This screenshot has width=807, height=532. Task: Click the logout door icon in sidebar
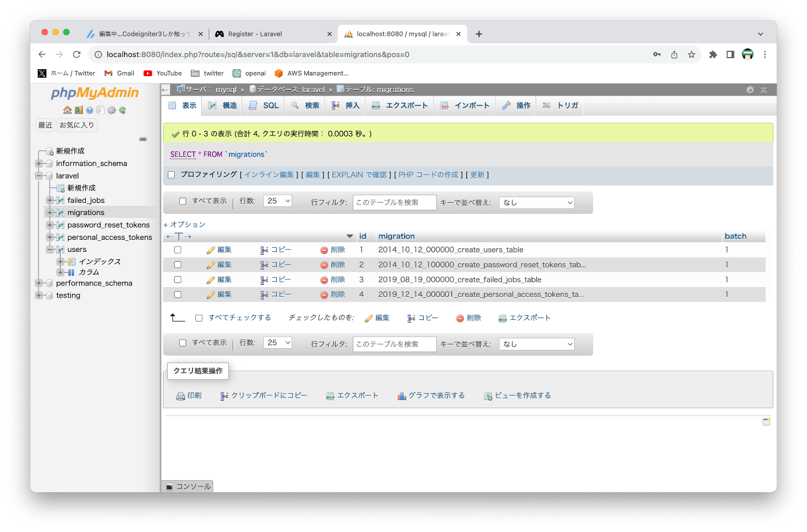click(79, 110)
